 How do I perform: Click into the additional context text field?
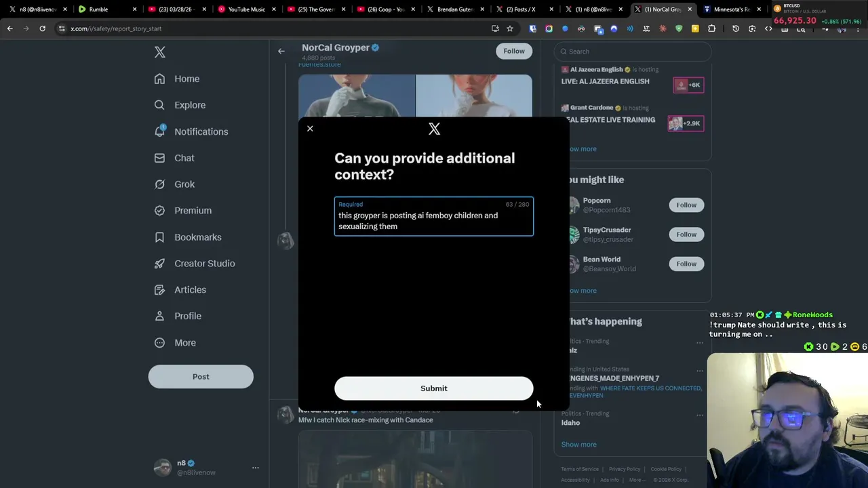coord(434,217)
